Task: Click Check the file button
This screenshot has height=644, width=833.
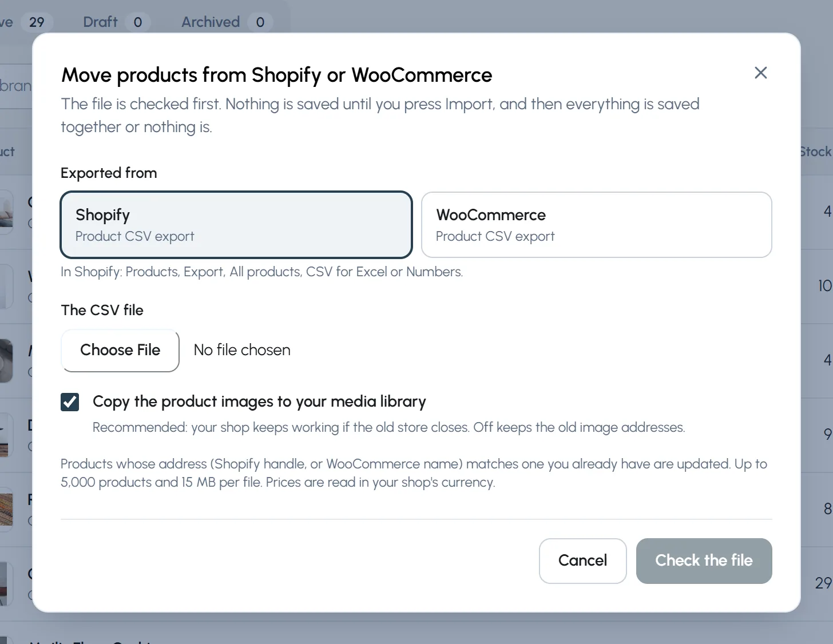Action: (704, 560)
